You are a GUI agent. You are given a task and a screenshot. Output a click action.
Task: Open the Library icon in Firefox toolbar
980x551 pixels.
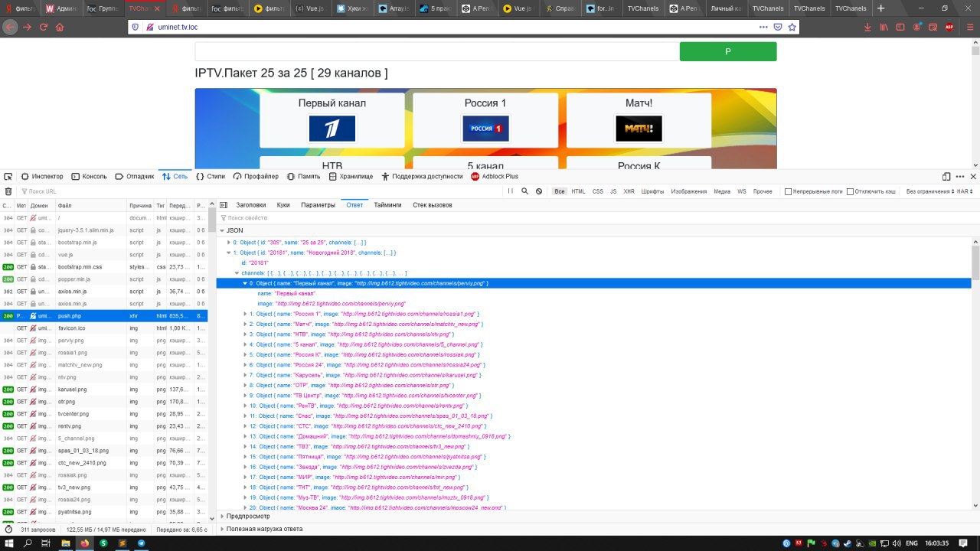pos(884,27)
